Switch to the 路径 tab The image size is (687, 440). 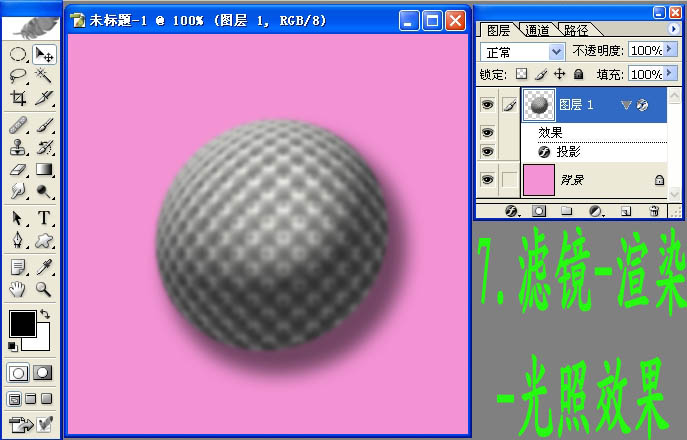(576, 30)
